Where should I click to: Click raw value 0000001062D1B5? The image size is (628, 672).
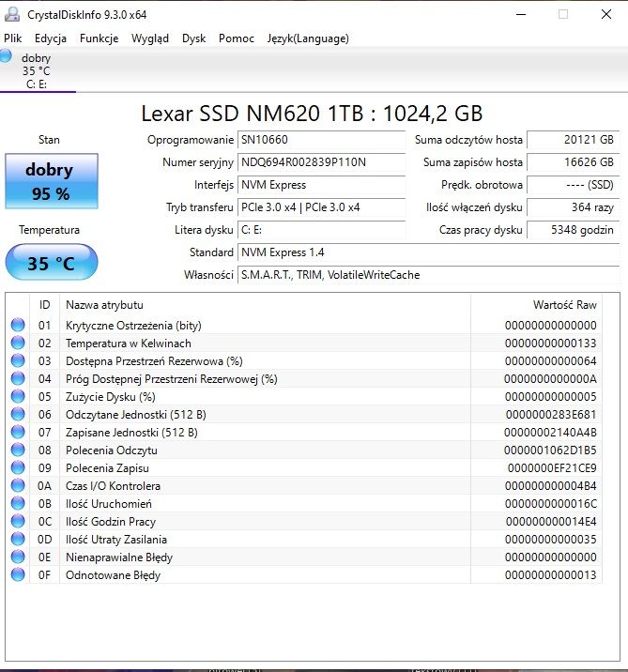(x=550, y=451)
